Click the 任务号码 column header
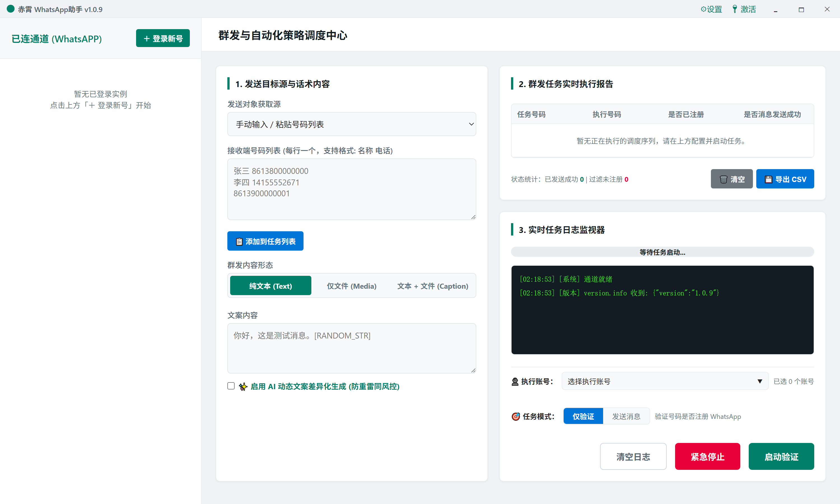840x504 pixels. (531, 115)
